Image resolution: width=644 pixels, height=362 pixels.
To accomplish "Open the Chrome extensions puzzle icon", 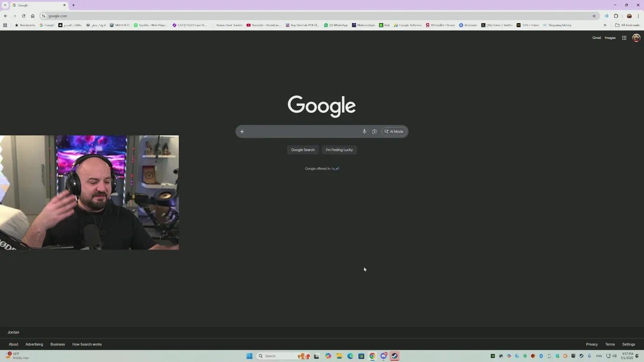I will [616, 16].
